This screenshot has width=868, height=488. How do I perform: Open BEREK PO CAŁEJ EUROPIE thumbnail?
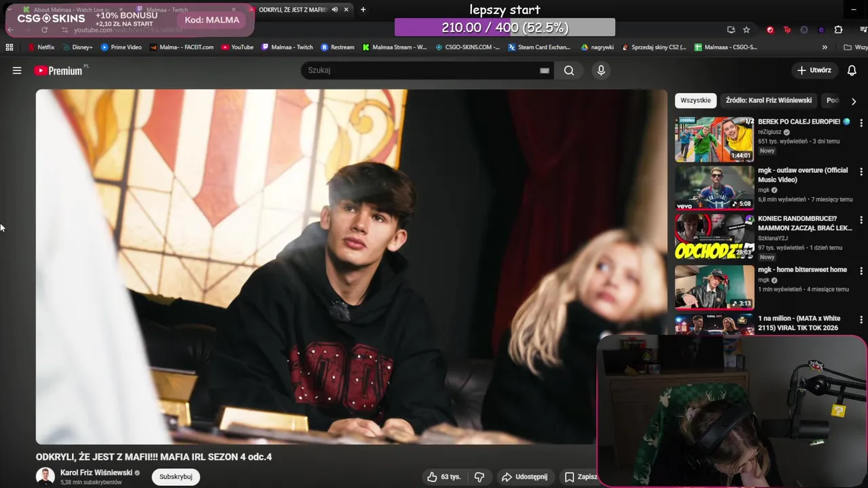tap(714, 140)
